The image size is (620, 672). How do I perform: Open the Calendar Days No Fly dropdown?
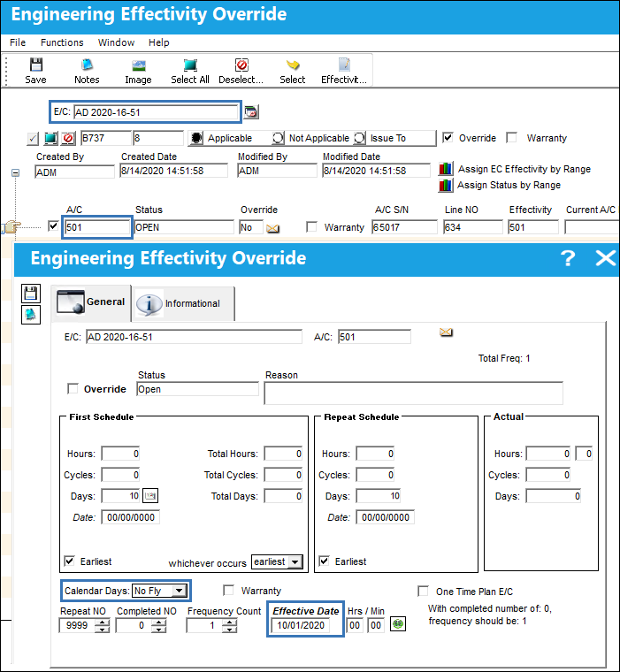(180, 591)
